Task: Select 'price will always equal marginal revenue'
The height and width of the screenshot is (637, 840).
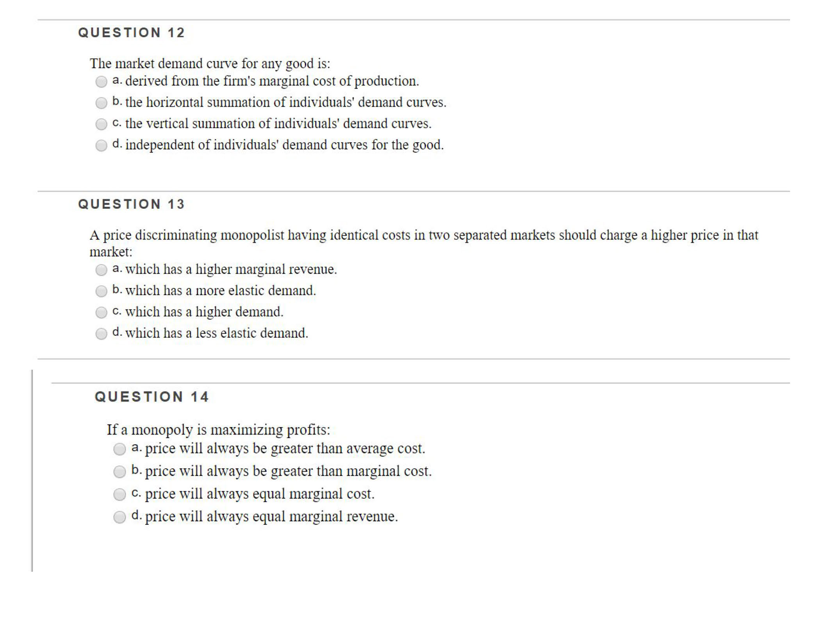Action: coord(119,517)
